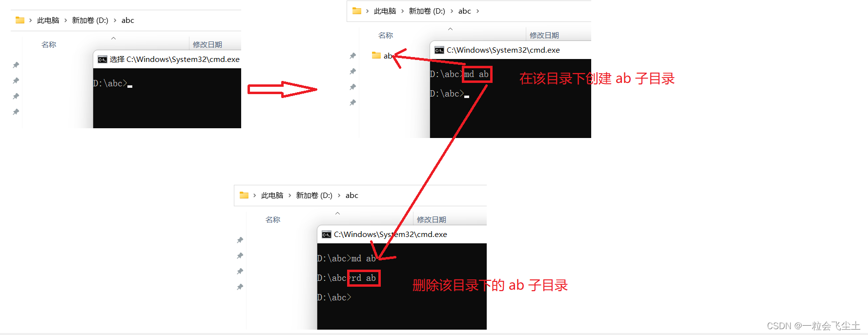Click sort arrow above columns in top-right window

tap(450, 29)
